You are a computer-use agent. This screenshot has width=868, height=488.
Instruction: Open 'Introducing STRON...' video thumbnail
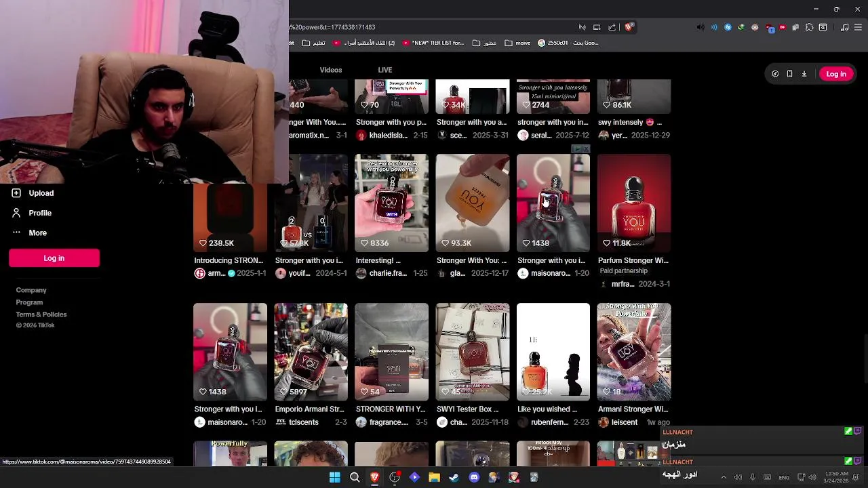coord(230,218)
